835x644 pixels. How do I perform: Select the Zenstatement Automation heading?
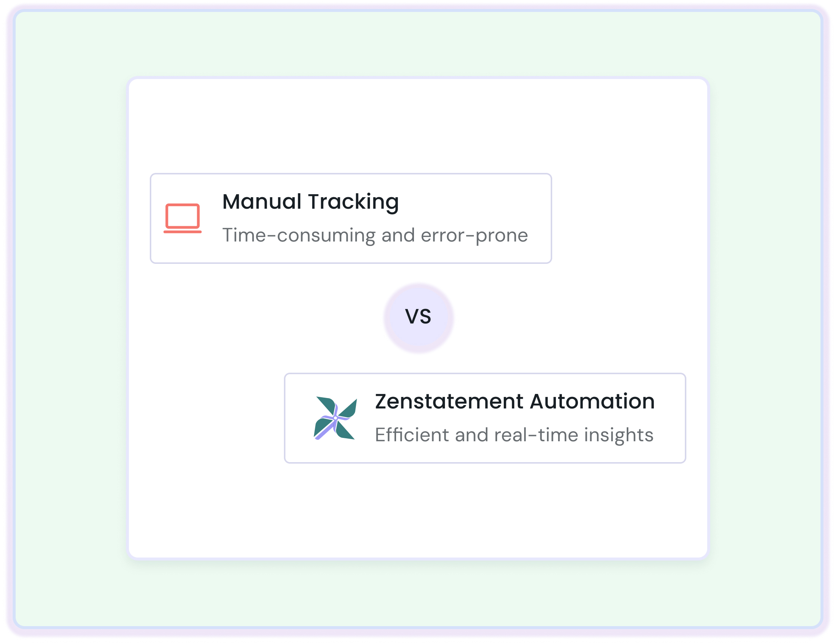[x=515, y=401]
